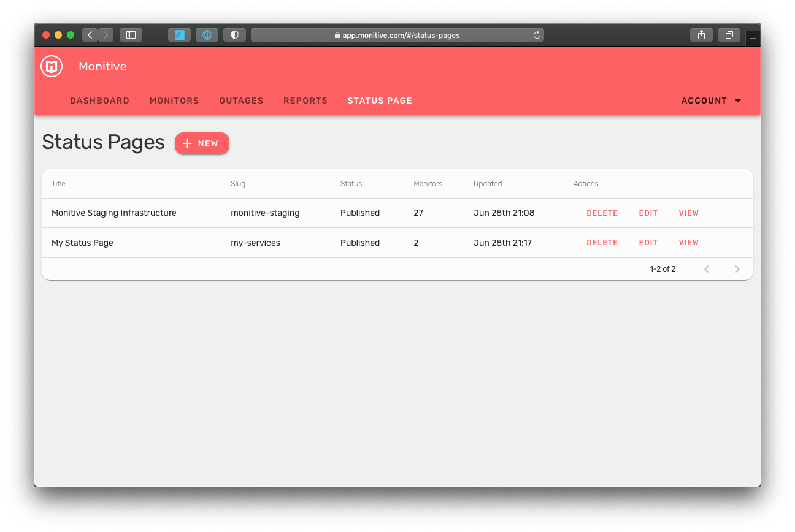The height and width of the screenshot is (532, 795).
Task: Click the Jun 28th 21:17 updated cell
Action: click(502, 243)
